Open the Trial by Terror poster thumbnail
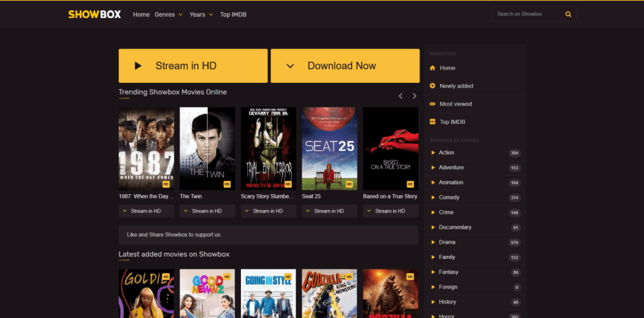Screen dimensions: 644x318 (x=269, y=148)
